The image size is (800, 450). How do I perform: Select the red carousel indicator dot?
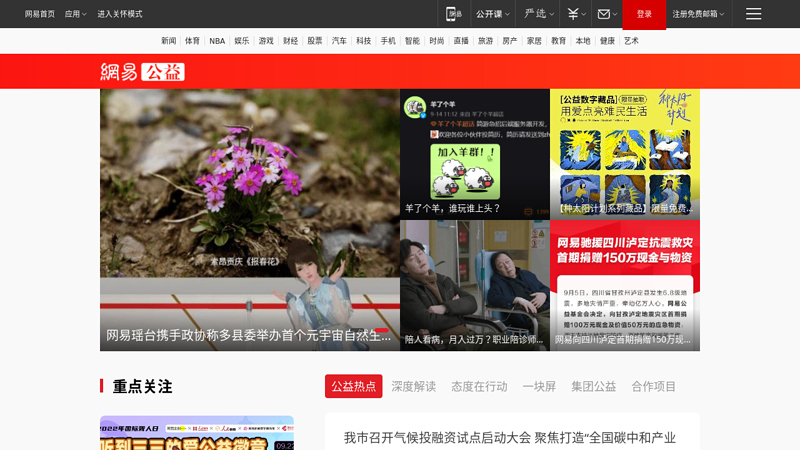pos(382,331)
